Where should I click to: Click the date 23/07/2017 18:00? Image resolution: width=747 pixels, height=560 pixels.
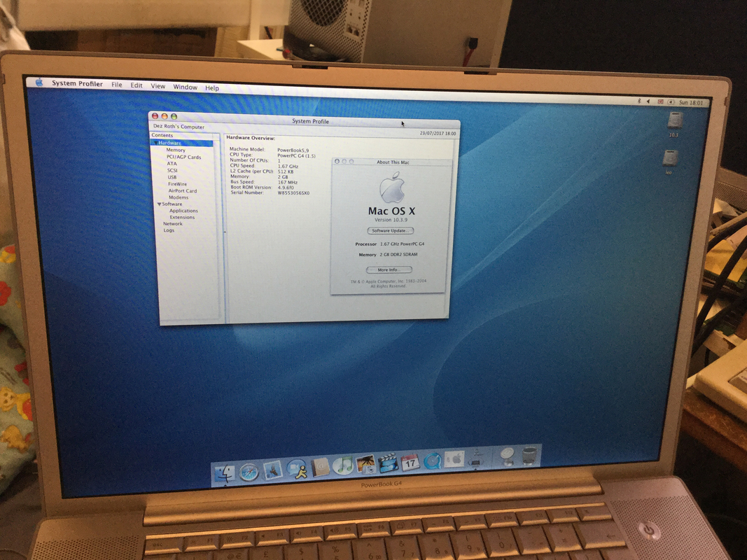(x=438, y=133)
